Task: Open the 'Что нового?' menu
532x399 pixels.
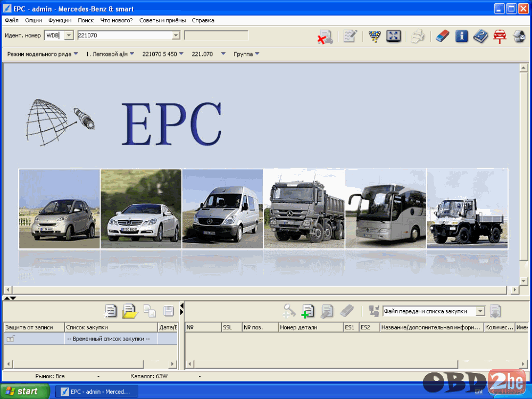Action: click(117, 20)
